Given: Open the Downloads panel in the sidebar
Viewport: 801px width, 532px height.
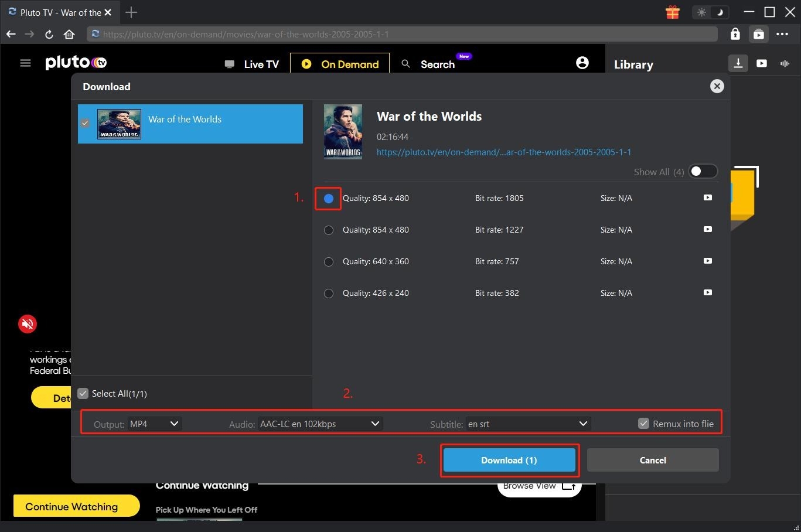Looking at the screenshot, I should pos(738,63).
